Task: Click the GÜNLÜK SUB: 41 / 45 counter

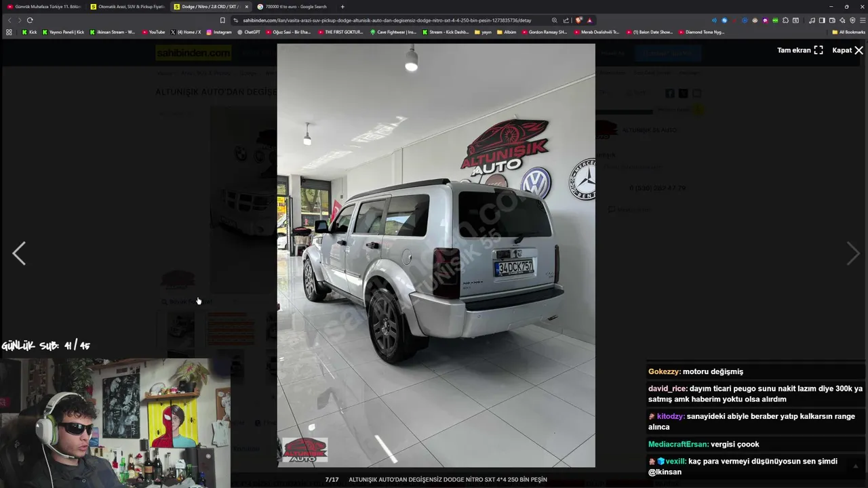Action: [46, 346]
